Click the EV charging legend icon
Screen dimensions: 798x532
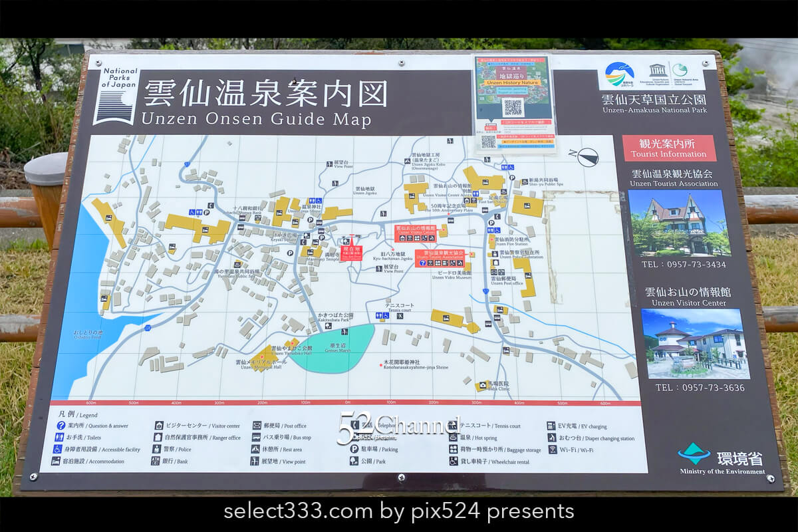551,426
